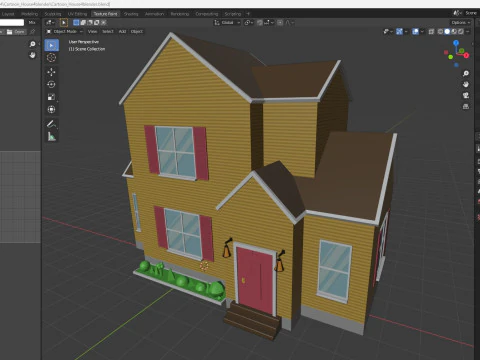This screenshot has height=360, width=480.
Task: Choose the Set new selection mode icon
Action: coord(76,23)
